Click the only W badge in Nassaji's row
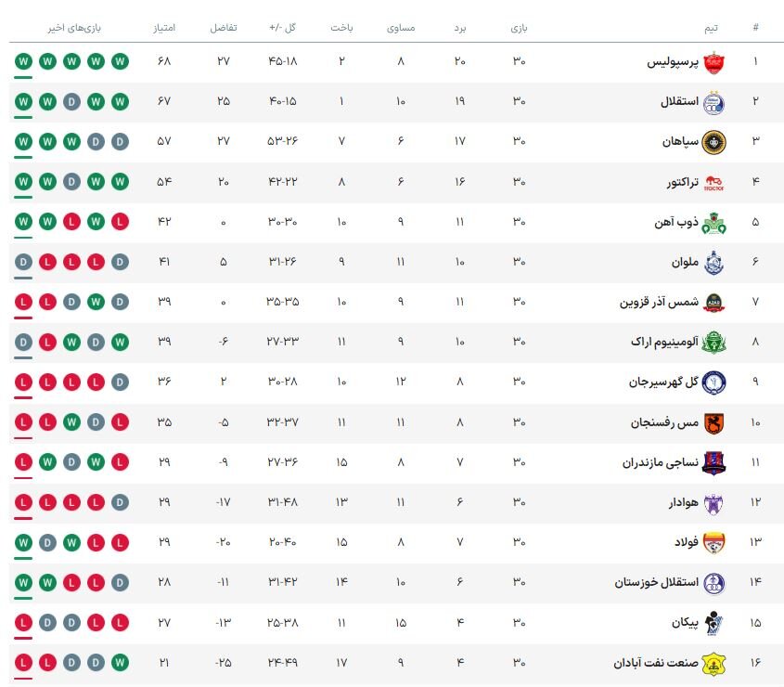Image resolution: width=784 pixels, height=687 pixels. tap(47, 462)
